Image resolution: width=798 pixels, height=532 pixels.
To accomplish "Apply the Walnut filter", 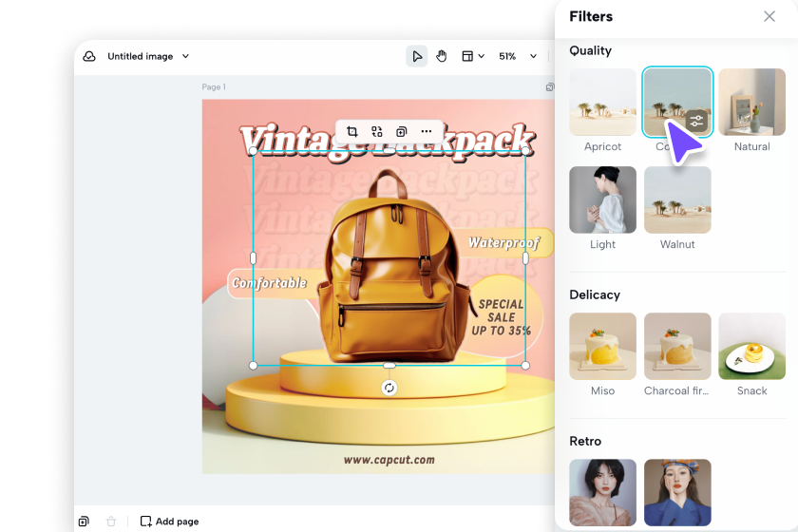I will 677,199.
